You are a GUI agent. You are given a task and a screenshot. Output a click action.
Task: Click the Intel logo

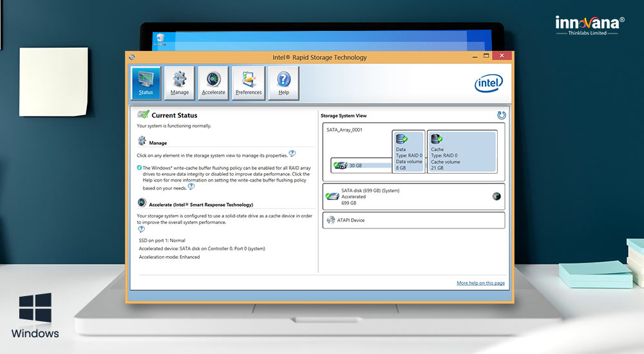[x=489, y=83]
